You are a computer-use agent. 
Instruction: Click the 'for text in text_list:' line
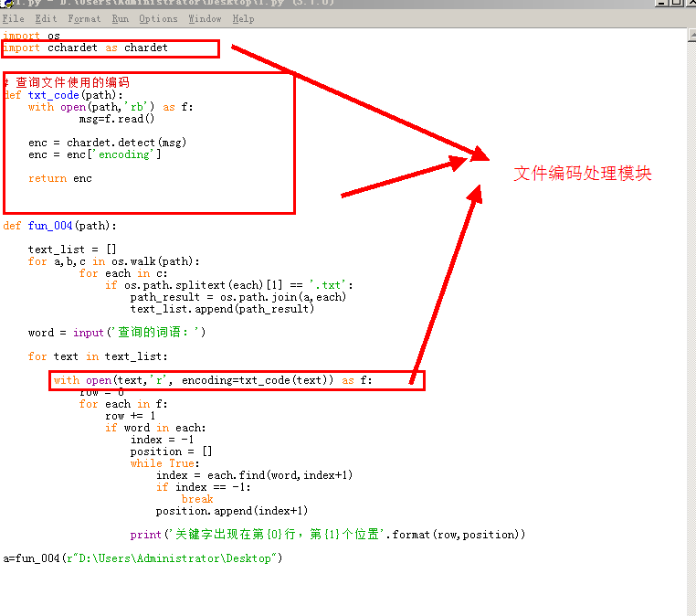pos(98,356)
